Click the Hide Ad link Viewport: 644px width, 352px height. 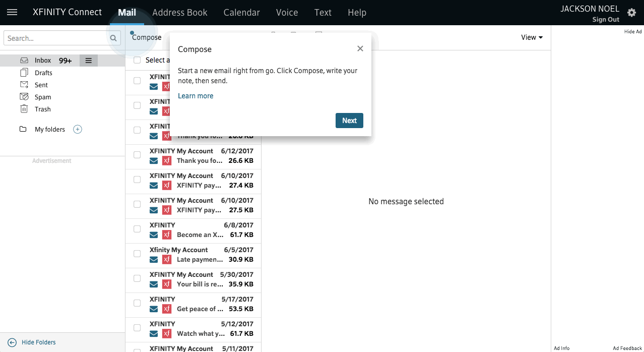pyautogui.click(x=633, y=31)
